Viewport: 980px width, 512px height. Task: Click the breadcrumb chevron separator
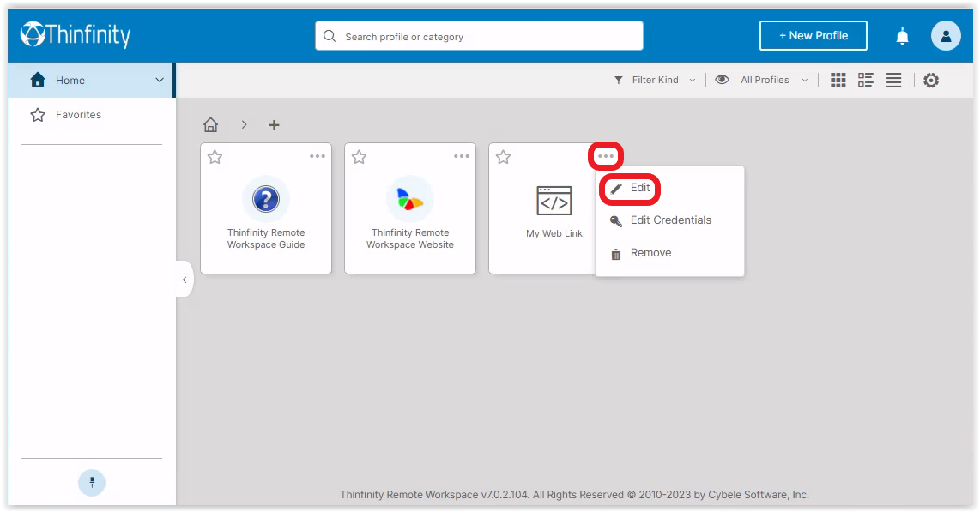tap(244, 125)
